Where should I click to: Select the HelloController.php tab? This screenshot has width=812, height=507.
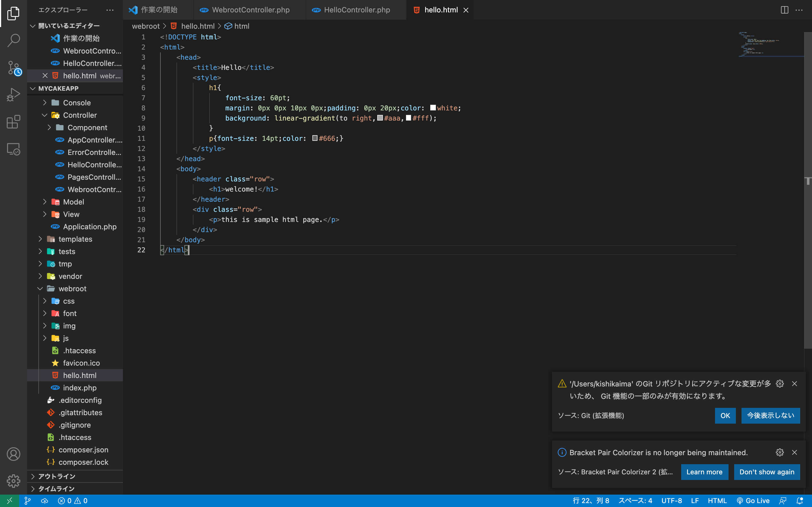(357, 9)
